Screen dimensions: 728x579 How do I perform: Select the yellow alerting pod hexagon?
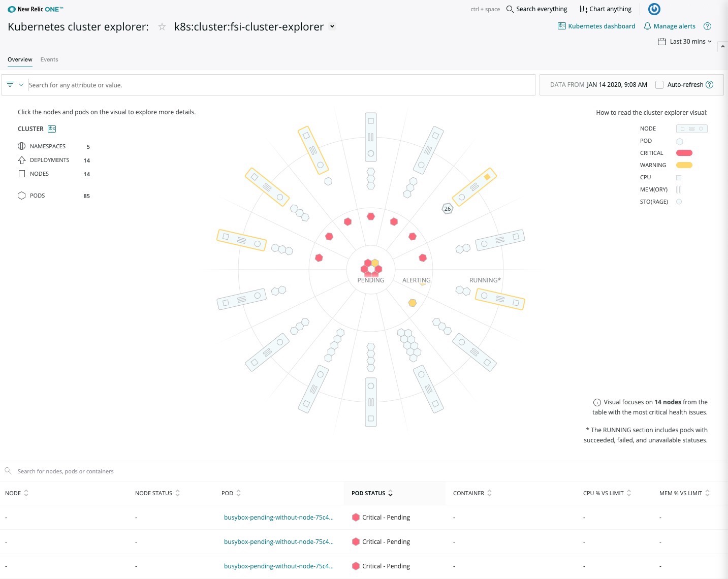pos(413,303)
